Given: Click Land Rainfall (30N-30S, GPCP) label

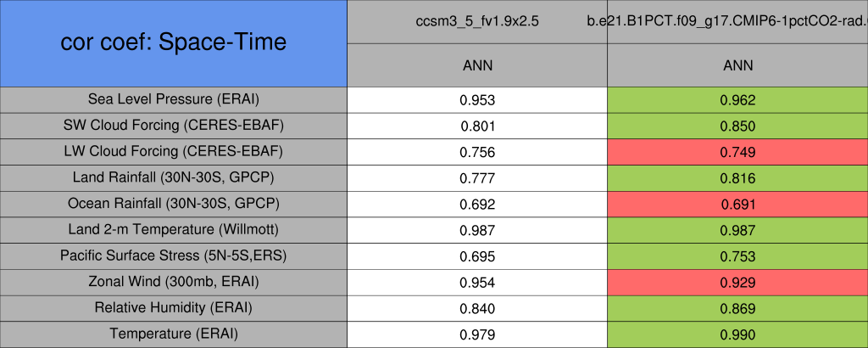Looking at the screenshot, I should point(174,177).
